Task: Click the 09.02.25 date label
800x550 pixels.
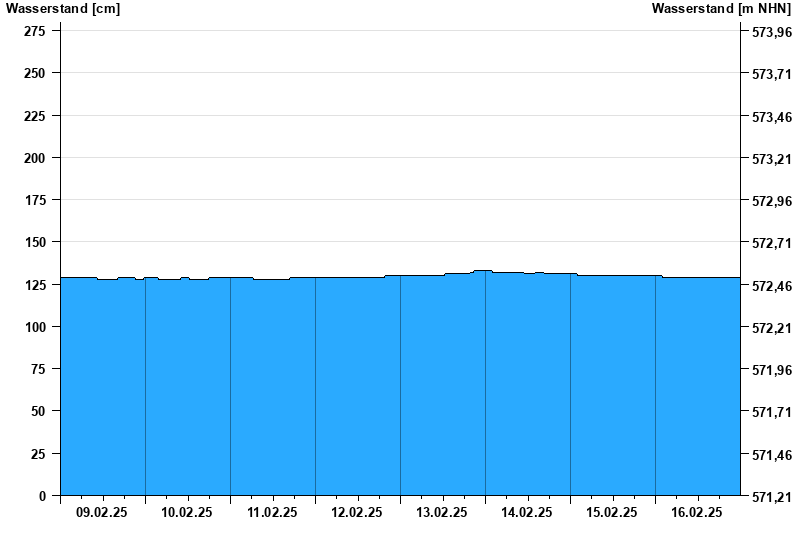Action: pyautogui.click(x=102, y=513)
